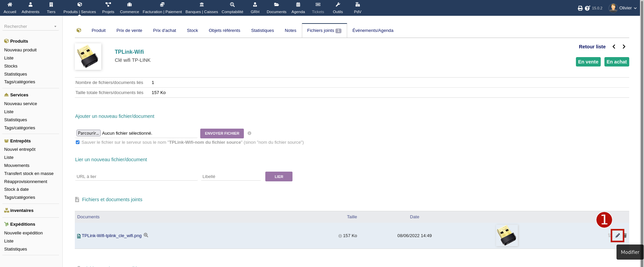Open the Olivier user dropdown

click(623, 8)
